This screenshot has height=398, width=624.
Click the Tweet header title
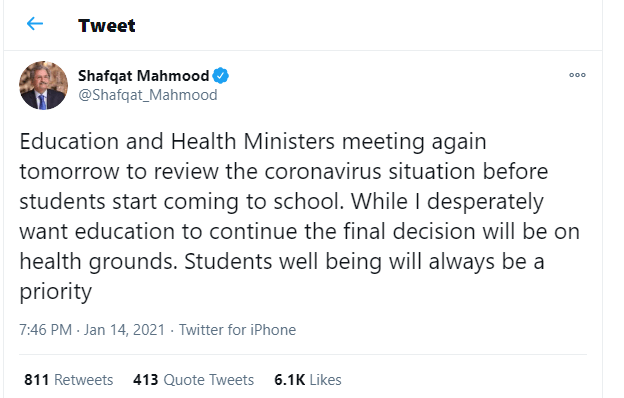[x=107, y=25]
